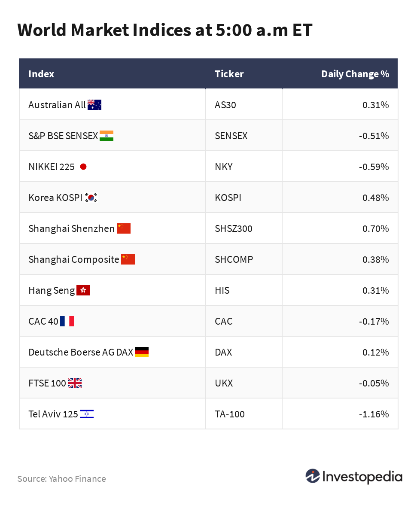The image size is (420, 505).
Task: Select the Tel Aviv 125 index name
Action: [x=53, y=414]
